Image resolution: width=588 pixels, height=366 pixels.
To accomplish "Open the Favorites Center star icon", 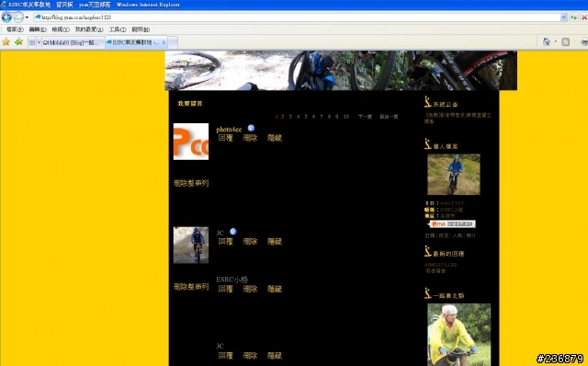I will click(6, 42).
